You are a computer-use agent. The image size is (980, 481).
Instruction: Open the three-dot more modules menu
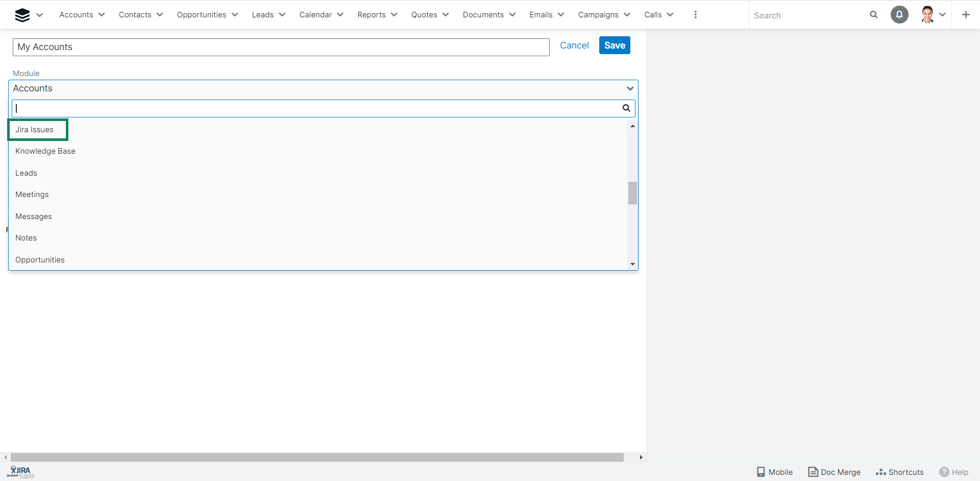pyautogui.click(x=695, y=15)
